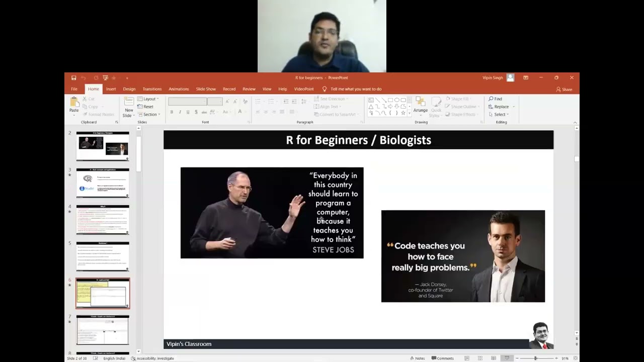This screenshot has width=644, height=362.
Task: Click zoom in plus button
Action: coord(556,358)
